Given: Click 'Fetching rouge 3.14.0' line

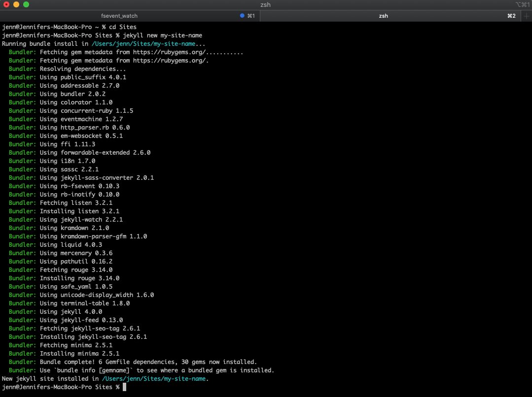Looking at the screenshot, I should pos(76,269).
